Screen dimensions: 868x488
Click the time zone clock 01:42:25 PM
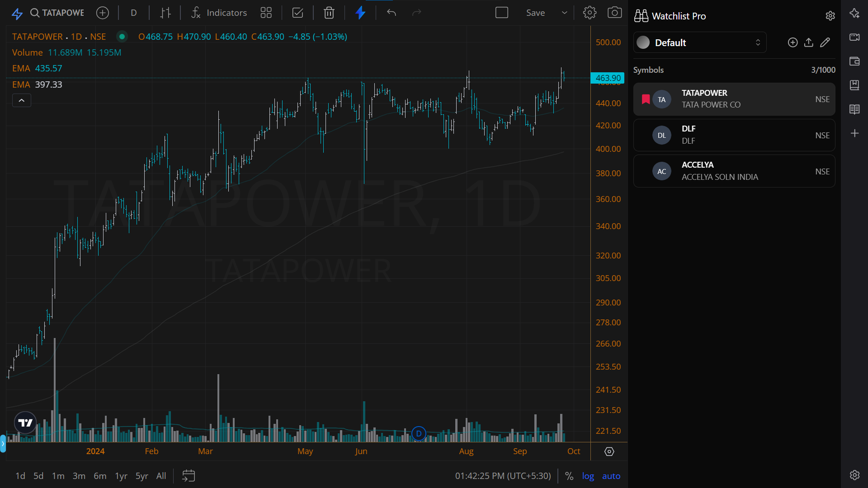pyautogui.click(x=503, y=476)
